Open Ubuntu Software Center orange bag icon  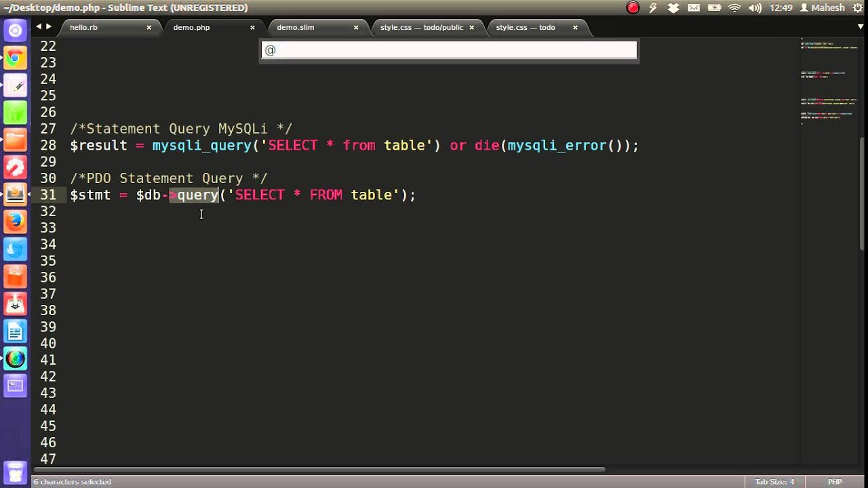(15, 277)
